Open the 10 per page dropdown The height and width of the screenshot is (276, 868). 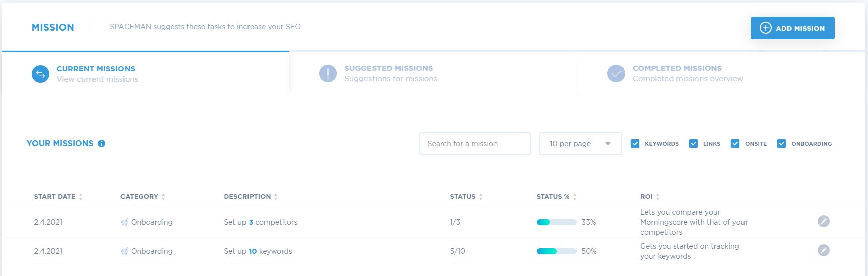coord(580,144)
